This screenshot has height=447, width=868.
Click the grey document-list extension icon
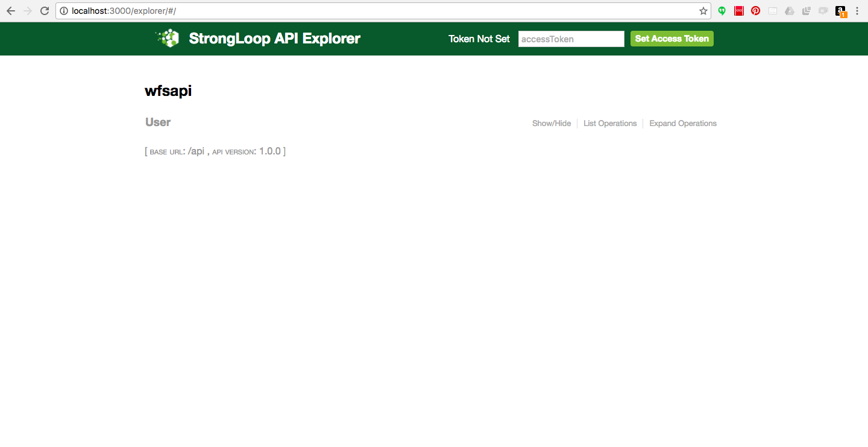point(773,11)
